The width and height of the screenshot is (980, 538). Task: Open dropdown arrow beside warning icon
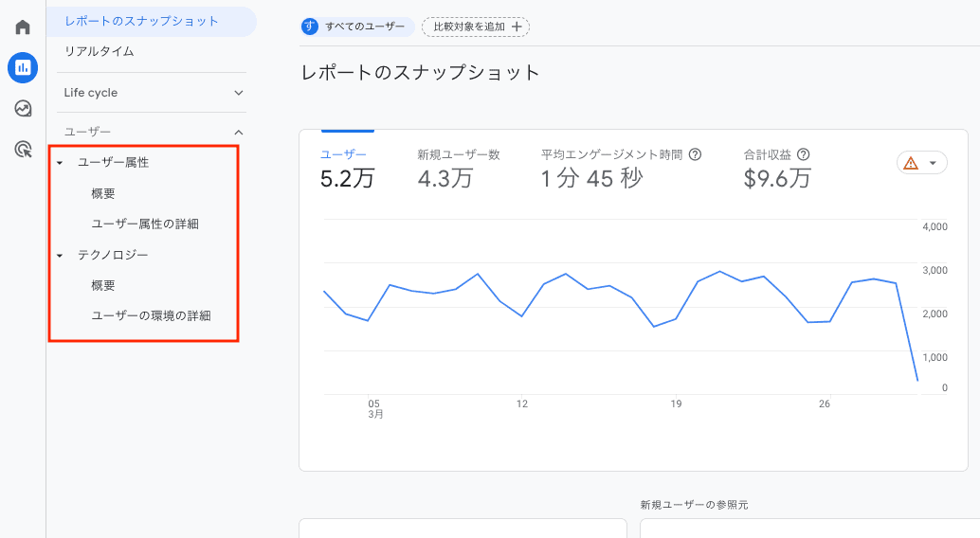coord(933,163)
